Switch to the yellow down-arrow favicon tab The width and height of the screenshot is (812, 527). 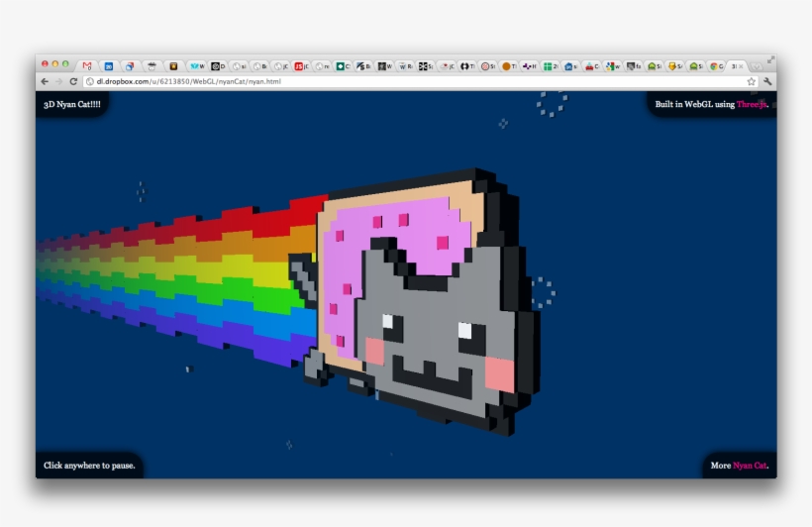[675, 66]
